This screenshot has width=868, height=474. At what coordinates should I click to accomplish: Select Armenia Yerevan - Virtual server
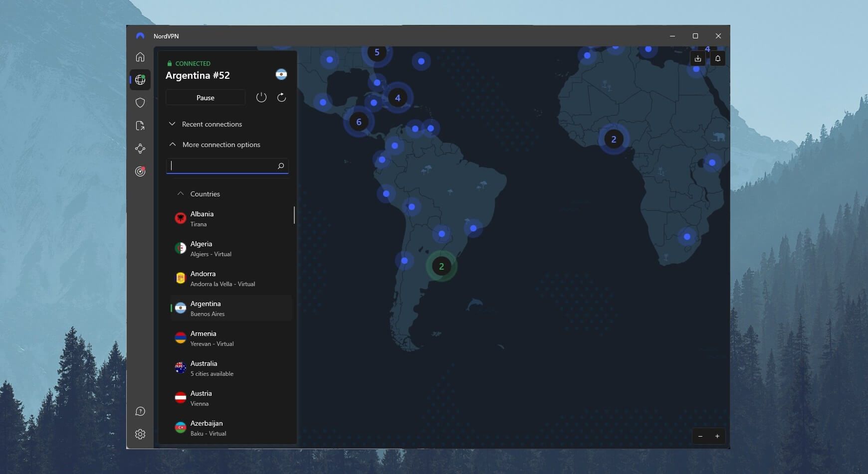[231, 338]
